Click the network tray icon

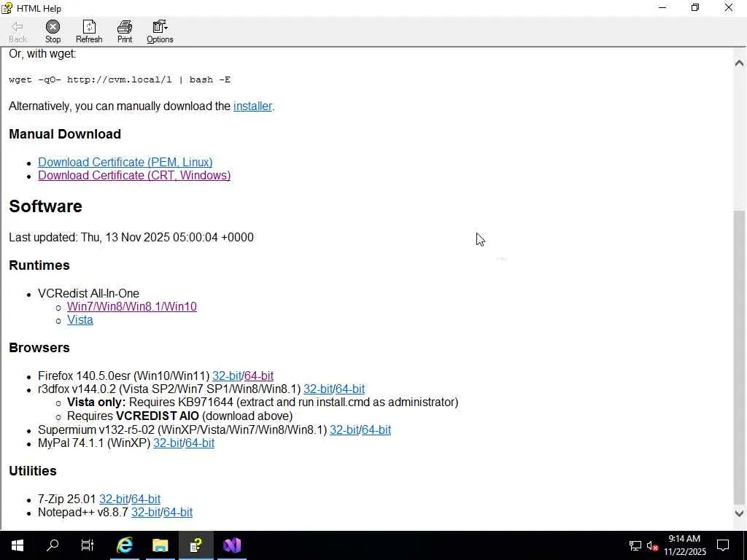[635, 545]
